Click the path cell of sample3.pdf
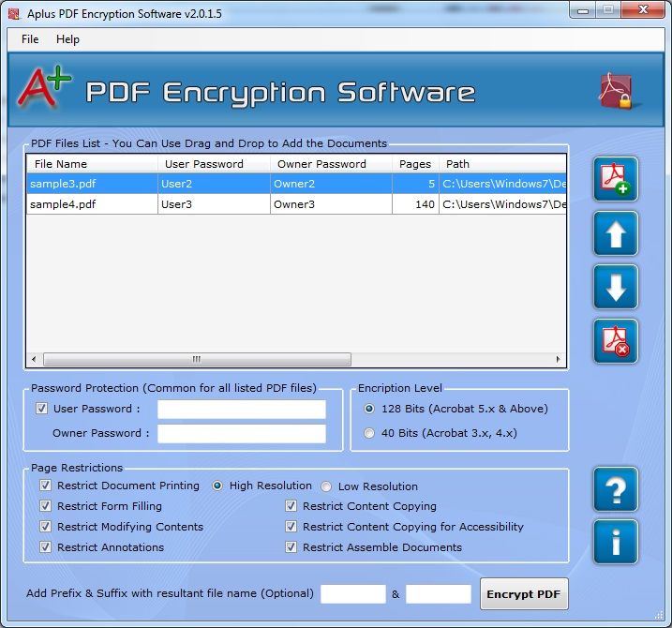Image resolution: width=672 pixels, height=628 pixels. 502,184
